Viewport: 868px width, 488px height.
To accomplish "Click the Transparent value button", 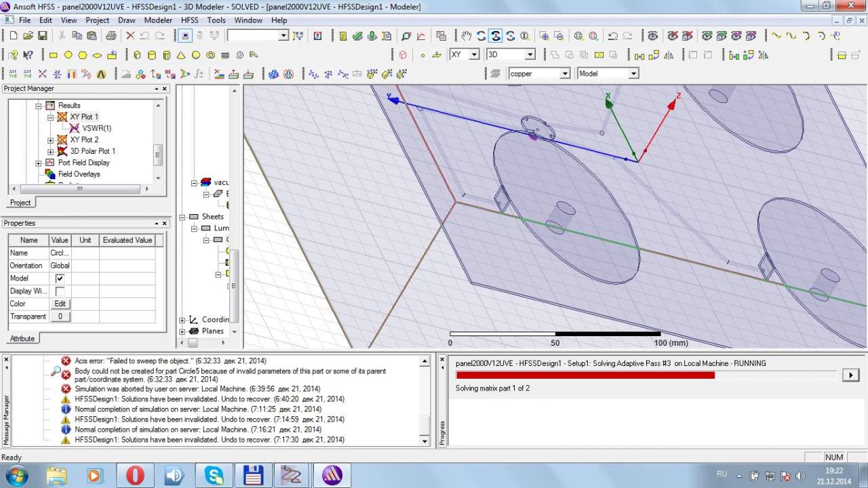I will [60, 317].
